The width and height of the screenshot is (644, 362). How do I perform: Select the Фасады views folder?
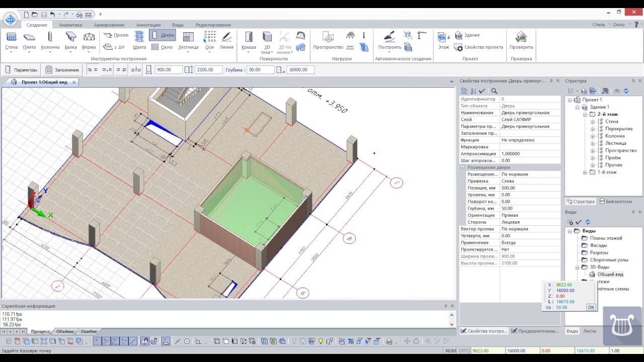click(598, 245)
